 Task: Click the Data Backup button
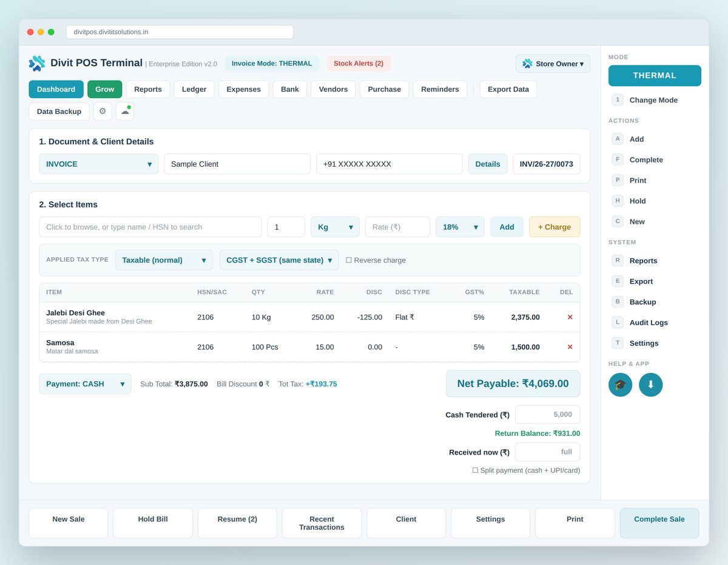[x=59, y=112]
